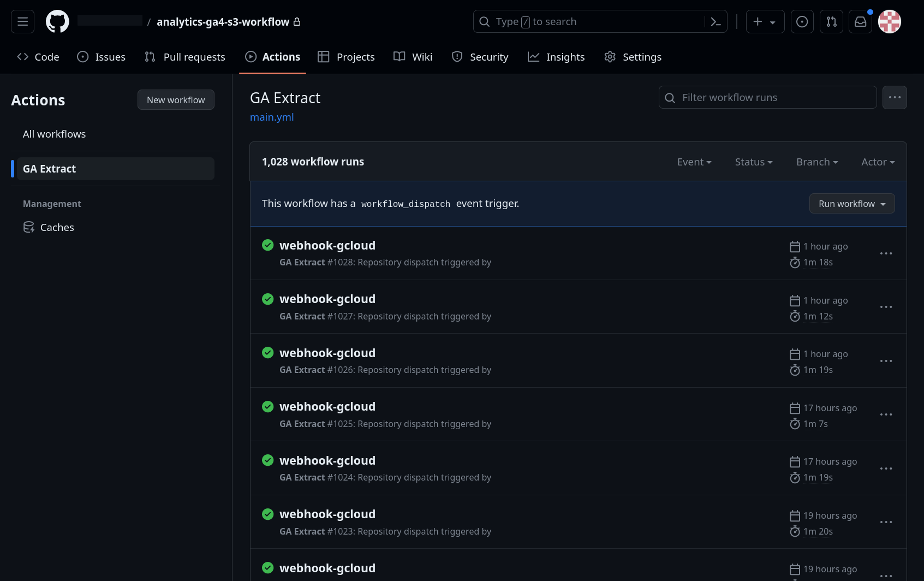Click the '1m 18s' duration of run #1028
The image size is (924, 581).
click(x=818, y=263)
